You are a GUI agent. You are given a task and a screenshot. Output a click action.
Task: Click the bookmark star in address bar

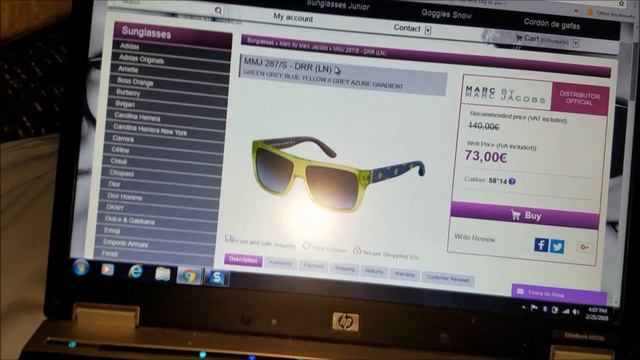[x=621, y=4]
